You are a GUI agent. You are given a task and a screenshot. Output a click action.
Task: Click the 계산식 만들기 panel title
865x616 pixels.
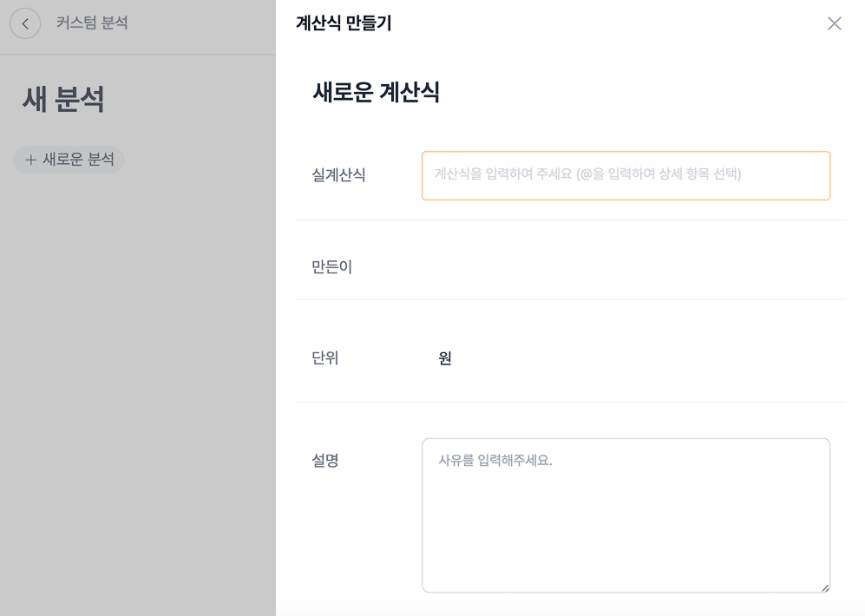click(x=344, y=23)
